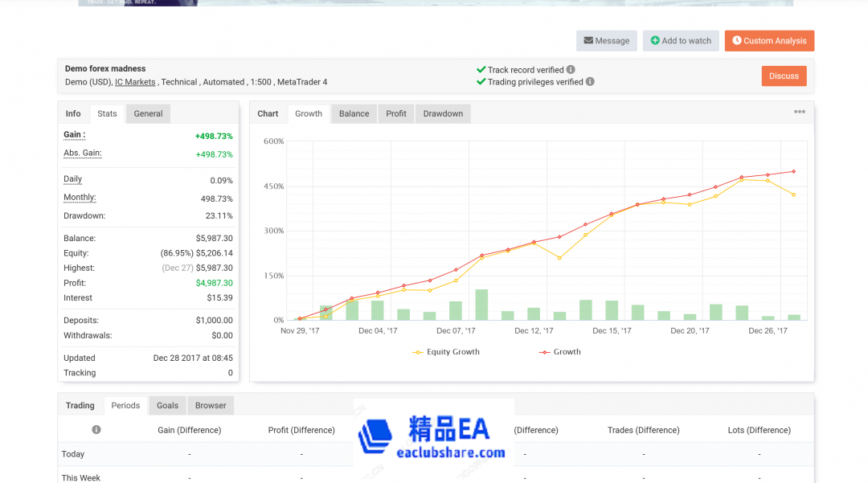Click the Message envelope button
Screen dimensions: 868x483
pyautogui.click(x=606, y=41)
